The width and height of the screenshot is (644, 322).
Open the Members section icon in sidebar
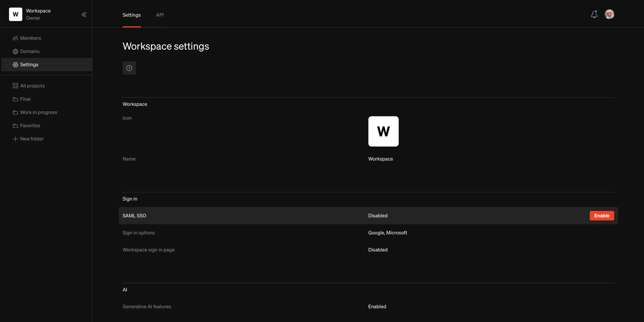point(15,38)
